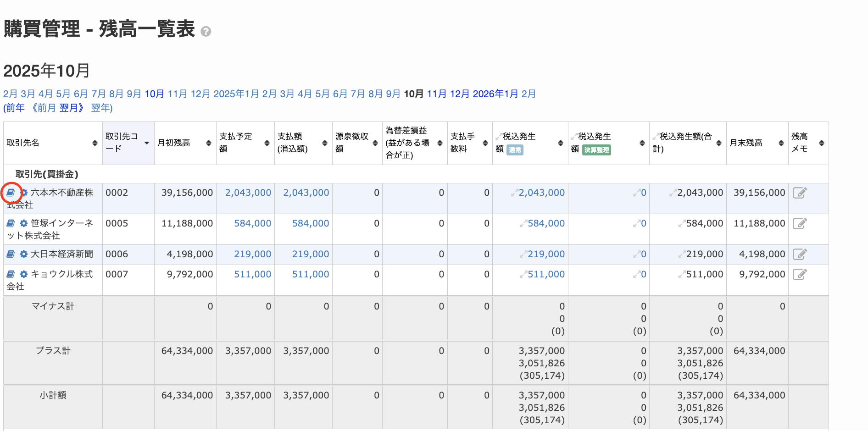Open 支払額 584,000 for 笹塚インターネット
This screenshot has height=431, width=868.
[311, 224]
